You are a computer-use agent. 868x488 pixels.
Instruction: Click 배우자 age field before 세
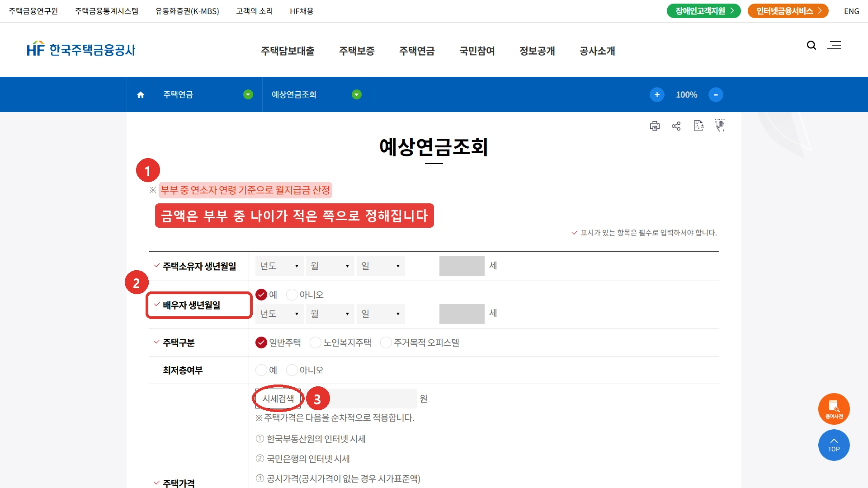pos(462,314)
